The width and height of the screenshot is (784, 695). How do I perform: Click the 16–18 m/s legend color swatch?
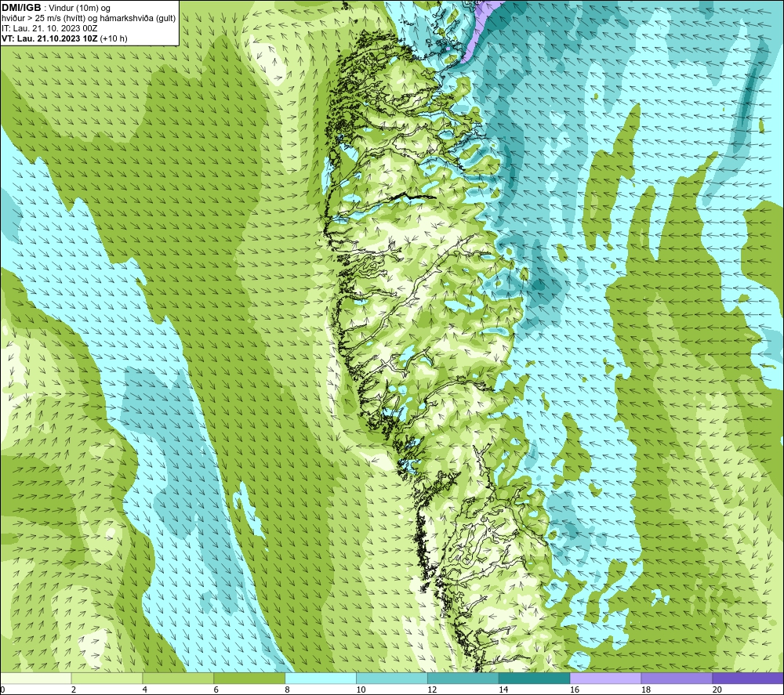(x=605, y=679)
